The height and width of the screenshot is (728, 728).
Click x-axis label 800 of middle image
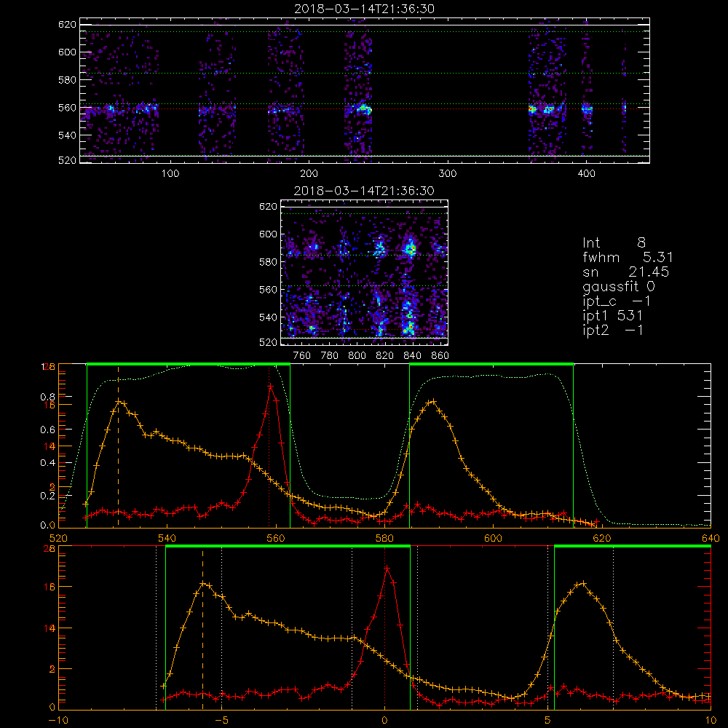pyautogui.click(x=357, y=356)
